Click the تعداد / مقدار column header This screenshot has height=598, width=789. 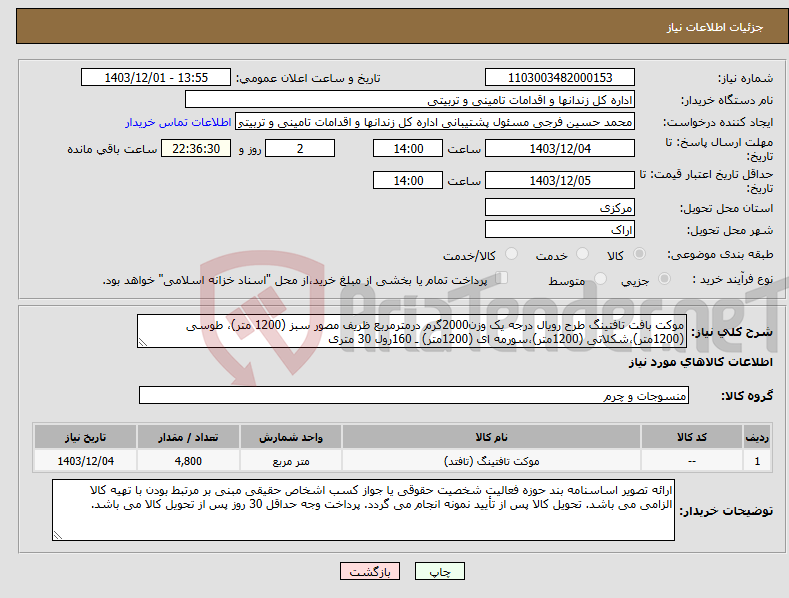[x=188, y=437]
